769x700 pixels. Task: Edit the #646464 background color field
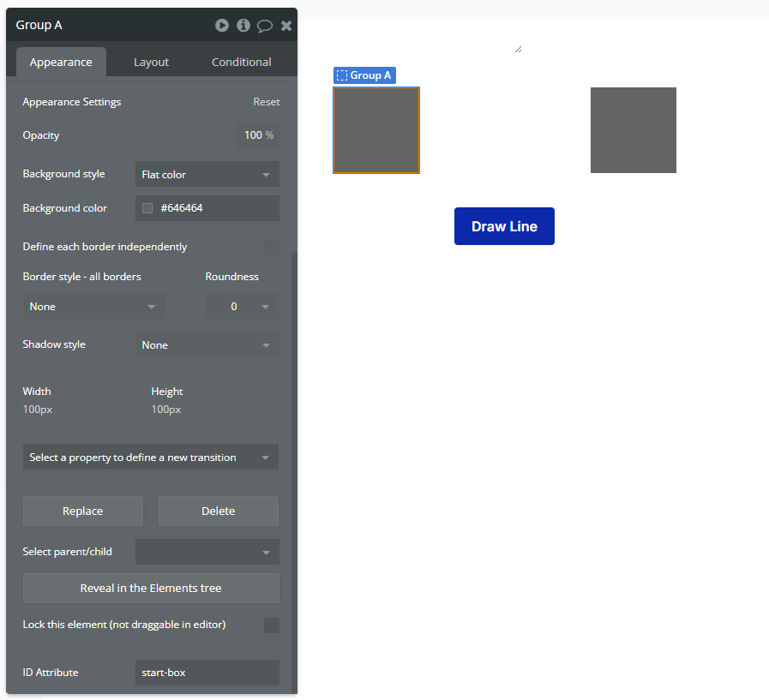click(x=207, y=208)
